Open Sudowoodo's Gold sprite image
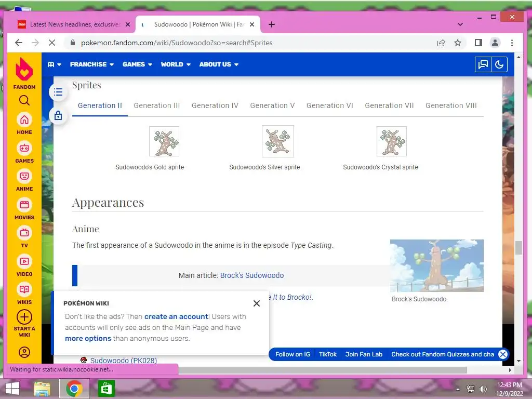The width and height of the screenshot is (532, 399). [x=164, y=141]
